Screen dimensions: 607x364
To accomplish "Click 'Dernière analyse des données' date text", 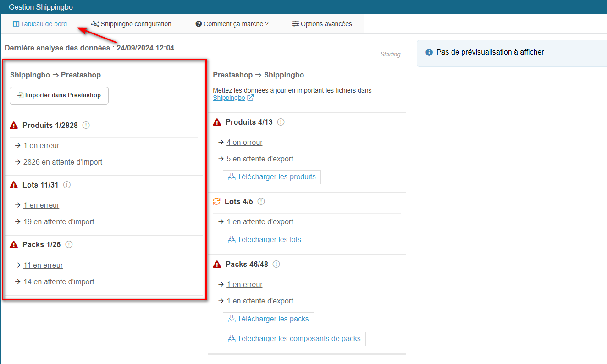I will (89, 48).
